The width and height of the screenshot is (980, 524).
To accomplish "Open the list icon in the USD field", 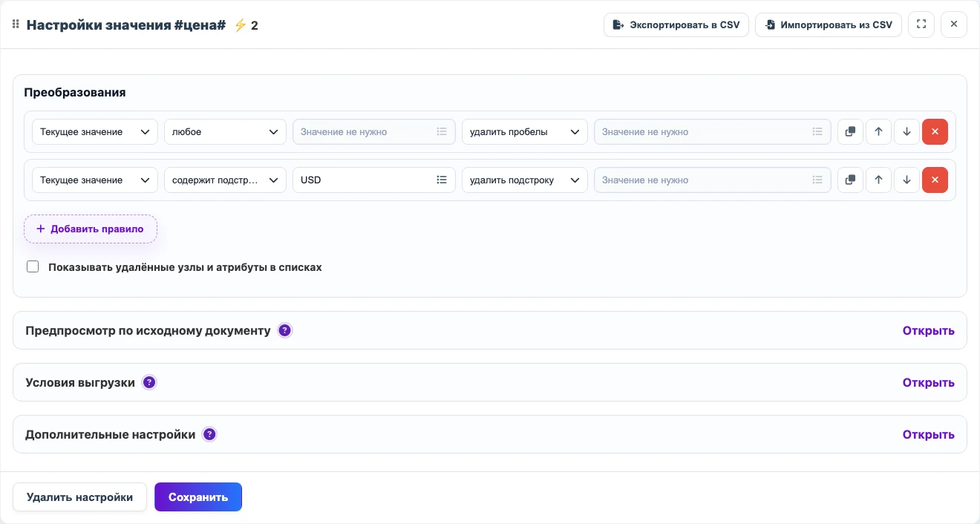I will 442,180.
